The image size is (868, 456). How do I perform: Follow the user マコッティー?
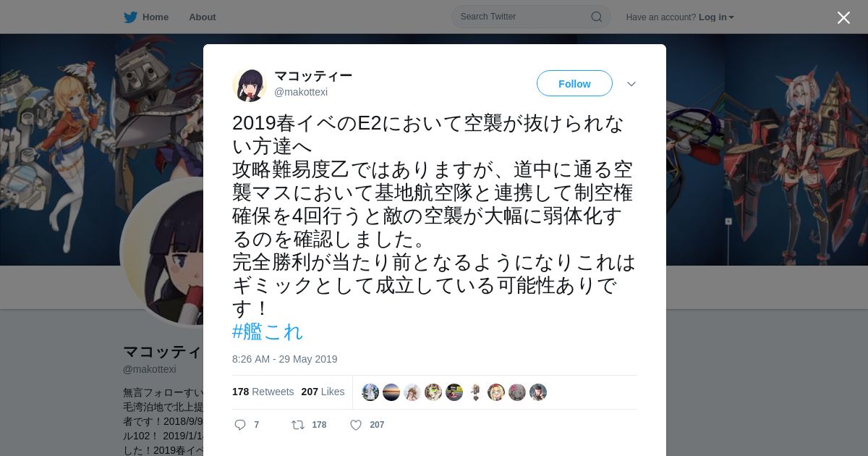pos(574,84)
